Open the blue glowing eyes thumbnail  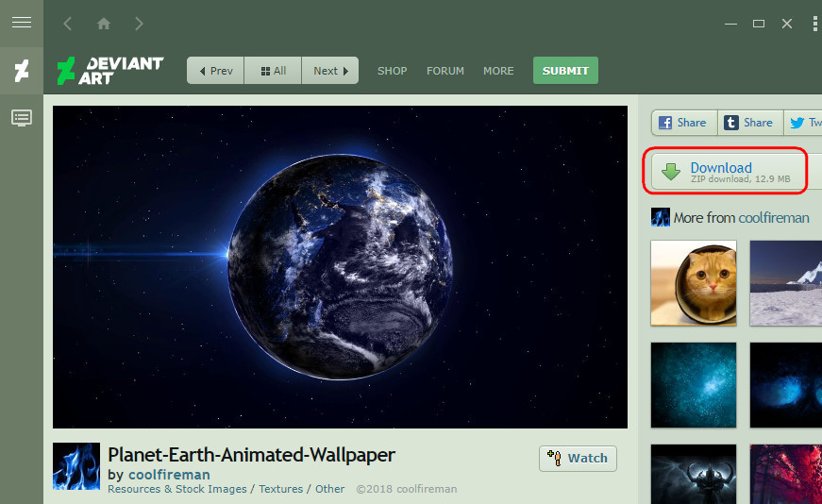pyautogui.click(x=786, y=385)
